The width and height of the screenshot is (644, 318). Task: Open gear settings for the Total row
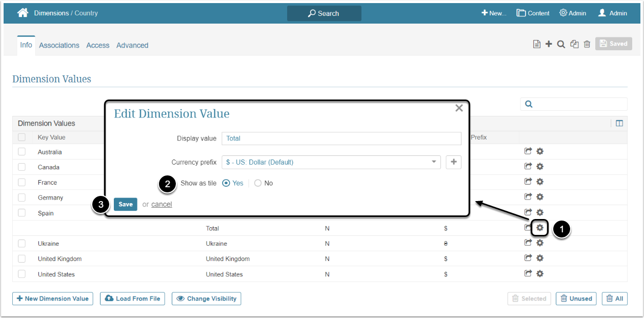click(540, 228)
